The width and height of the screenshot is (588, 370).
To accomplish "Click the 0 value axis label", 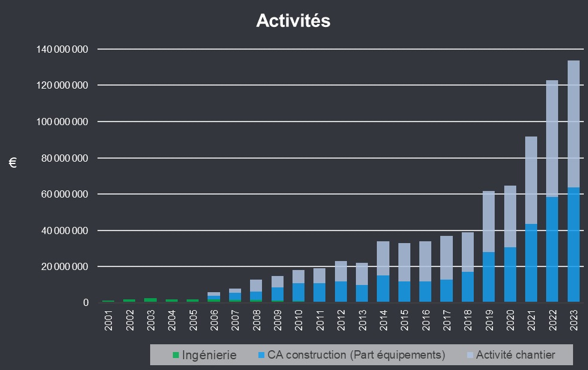I will click(86, 302).
